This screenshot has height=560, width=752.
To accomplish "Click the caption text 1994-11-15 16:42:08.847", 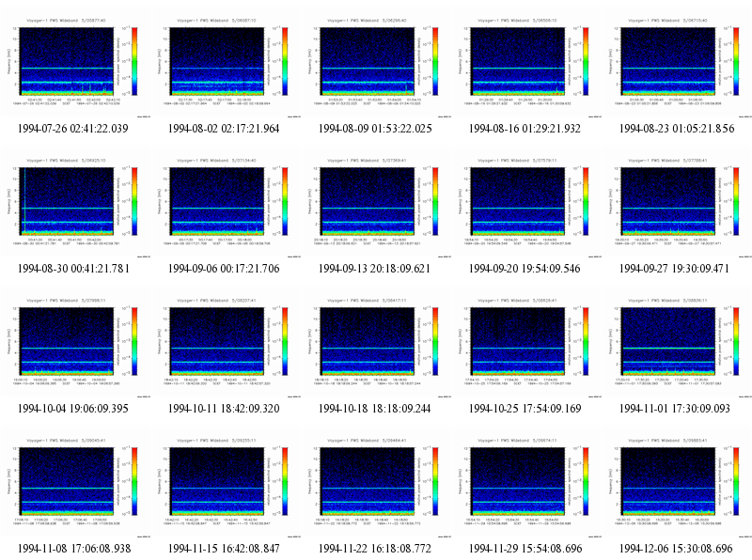I will click(224, 549).
